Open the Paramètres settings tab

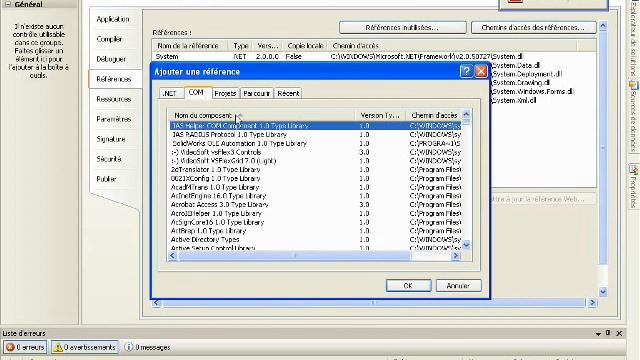tap(114, 119)
